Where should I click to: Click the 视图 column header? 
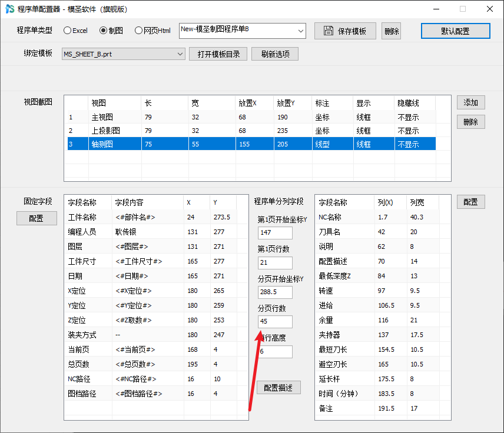114,103
